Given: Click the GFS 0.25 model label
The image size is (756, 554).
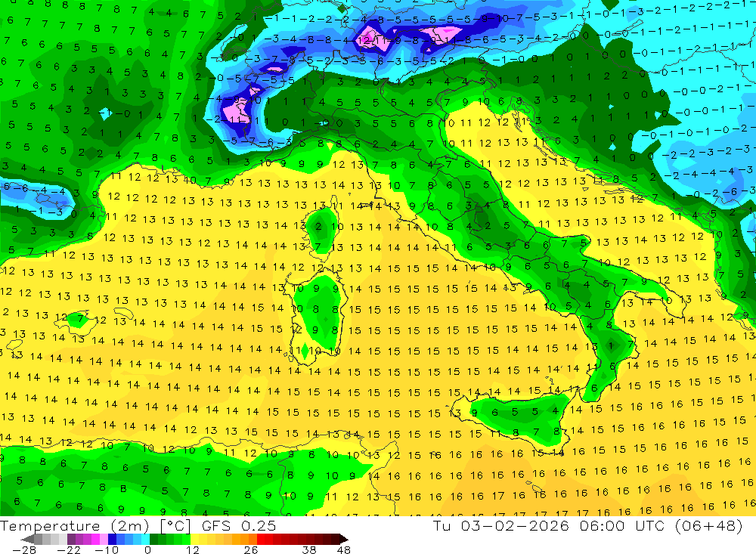Looking at the screenshot, I should coord(239,526).
